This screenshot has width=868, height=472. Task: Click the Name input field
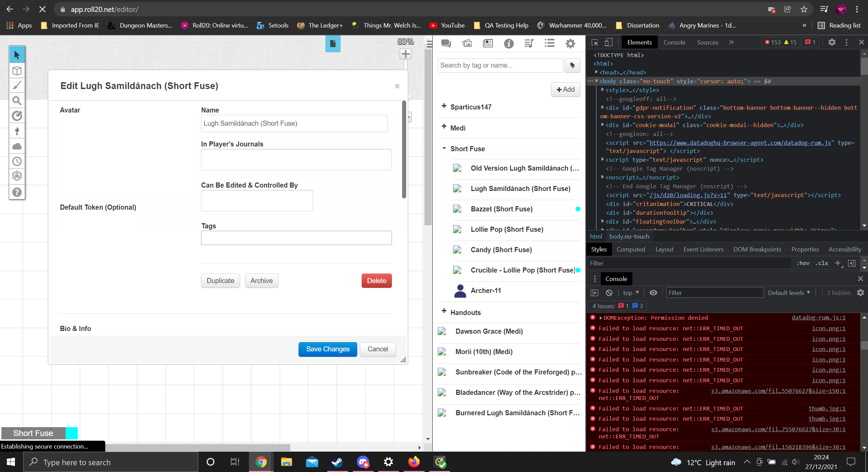[x=294, y=123]
